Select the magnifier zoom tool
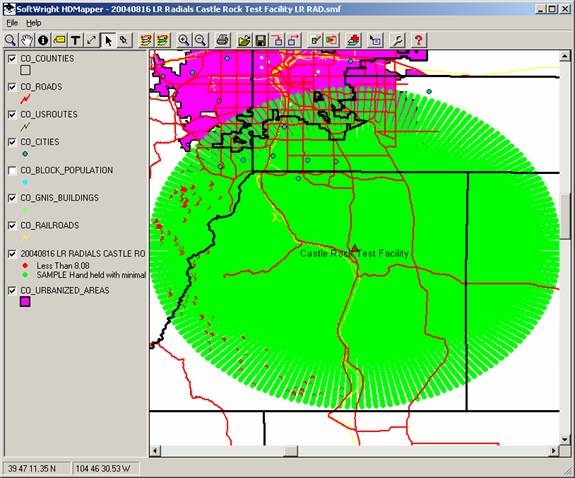The width and height of the screenshot is (575, 478). coord(11,40)
